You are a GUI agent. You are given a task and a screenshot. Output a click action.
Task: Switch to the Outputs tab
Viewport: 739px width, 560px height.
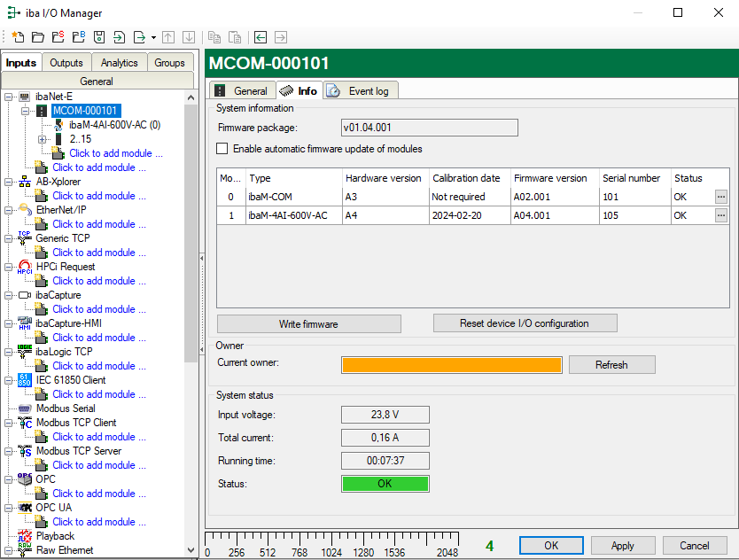click(66, 63)
